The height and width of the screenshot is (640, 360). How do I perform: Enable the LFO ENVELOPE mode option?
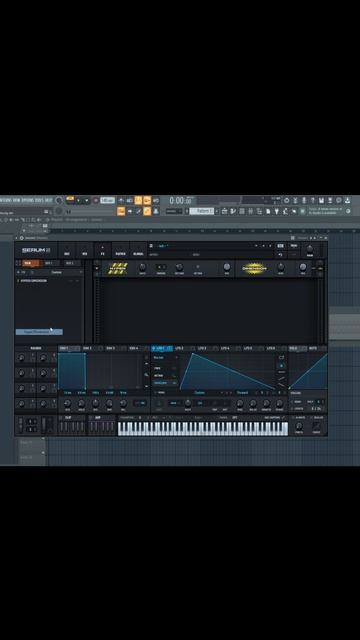click(165, 383)
